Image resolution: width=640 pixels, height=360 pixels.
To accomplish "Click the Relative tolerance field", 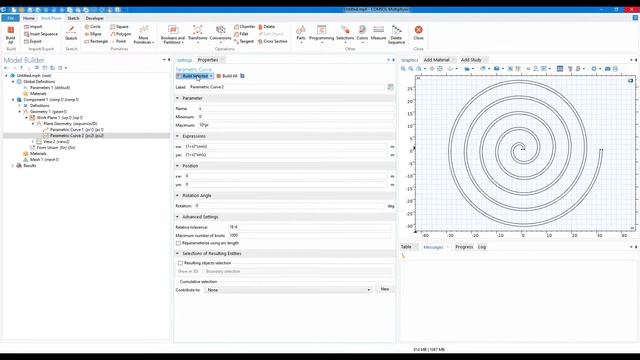I will pos(310,227).
